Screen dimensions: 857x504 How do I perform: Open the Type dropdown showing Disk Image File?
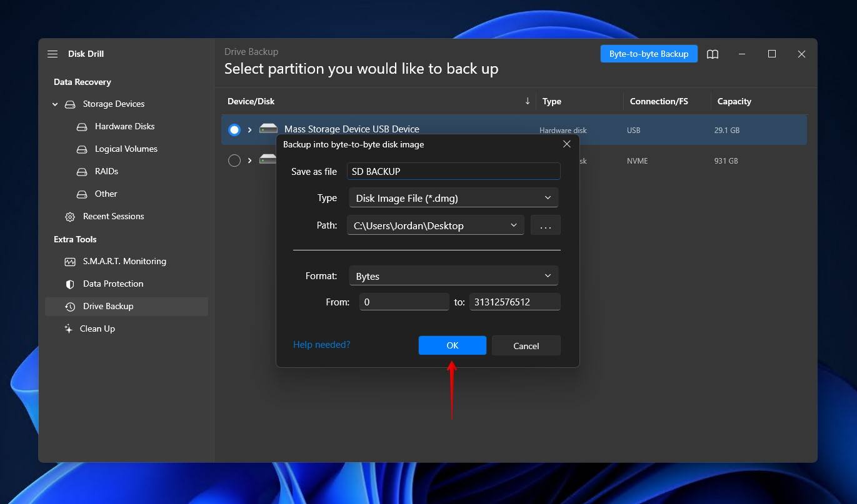pyautogui.click(x=453, y=198)
